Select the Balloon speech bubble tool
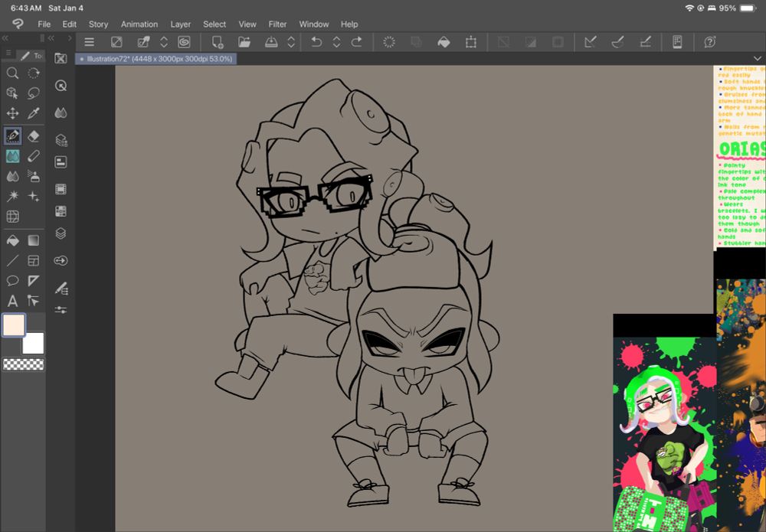Image resolution: width=766 pixels, height=532 pixels. click(13, 281)
